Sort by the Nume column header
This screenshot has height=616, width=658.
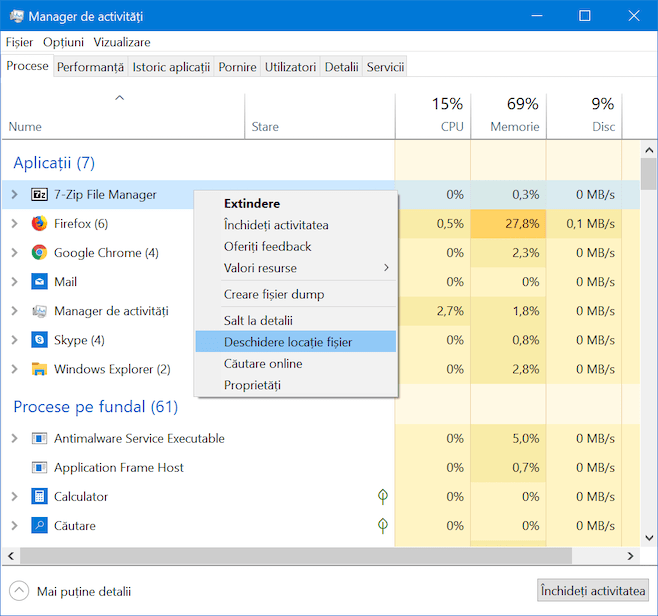(123, 116)
